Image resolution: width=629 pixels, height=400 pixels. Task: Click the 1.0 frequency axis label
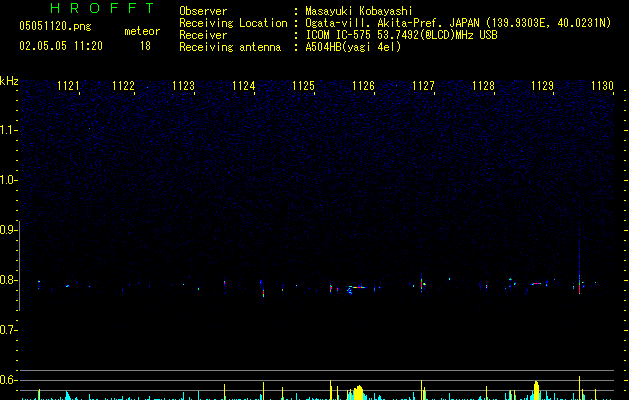coord(9,180)
